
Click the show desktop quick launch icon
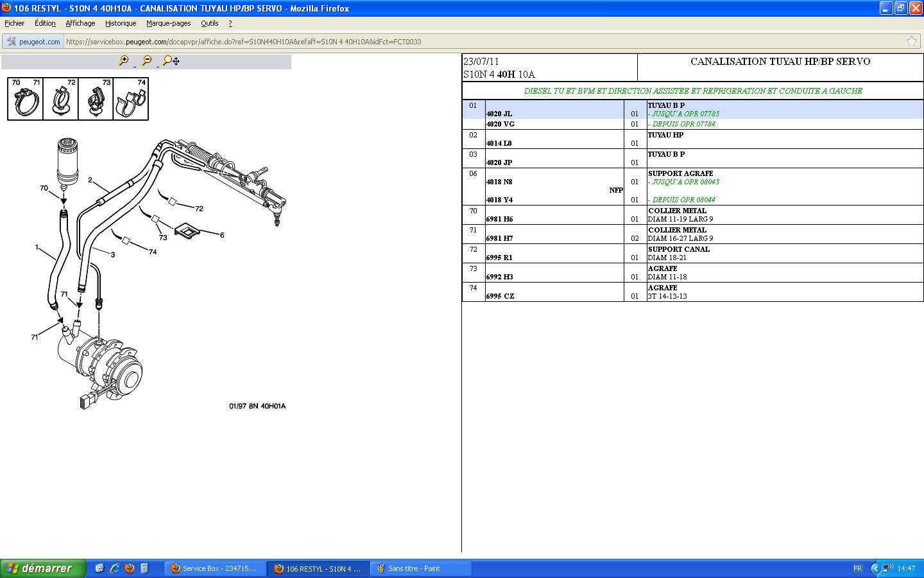pos(99,568)
